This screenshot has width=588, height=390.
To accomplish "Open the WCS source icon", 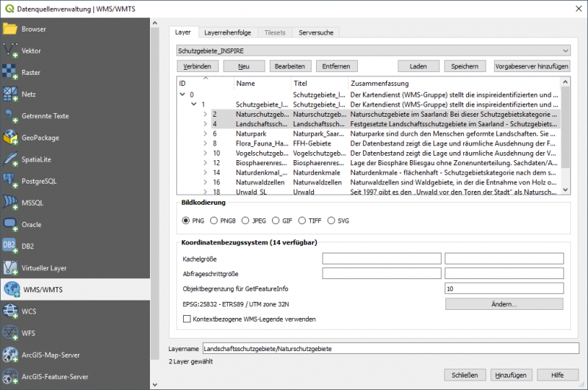I will pyautogui.click(x=10, y=311).
